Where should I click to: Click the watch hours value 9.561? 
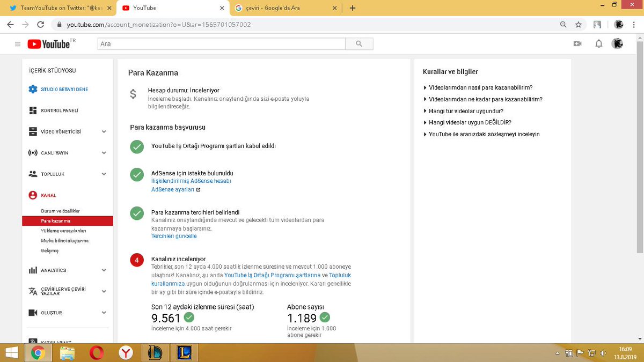pyautogui.click(x=166, y=318)
